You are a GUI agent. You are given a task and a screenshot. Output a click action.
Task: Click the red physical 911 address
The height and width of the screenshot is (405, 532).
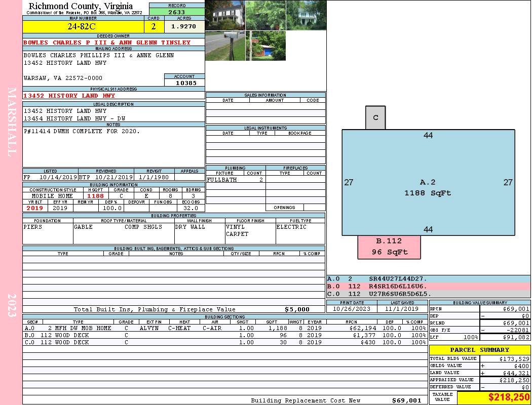[69, 96]
